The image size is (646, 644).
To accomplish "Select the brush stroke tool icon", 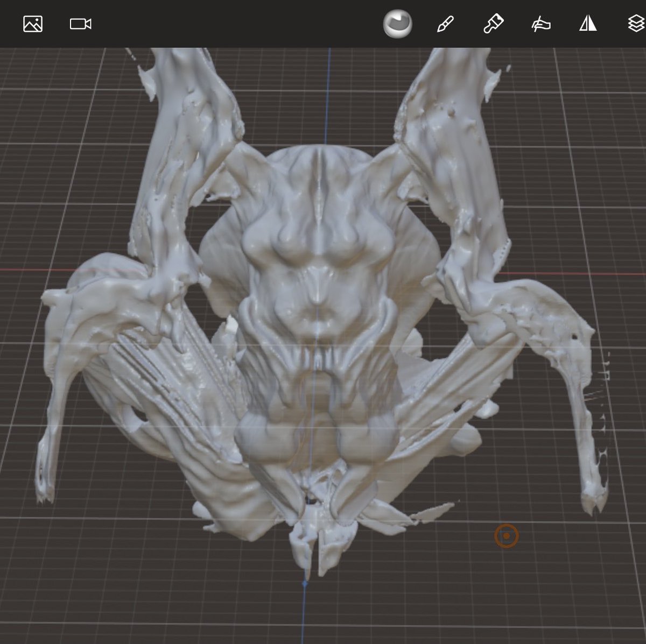I will [445, 24].
